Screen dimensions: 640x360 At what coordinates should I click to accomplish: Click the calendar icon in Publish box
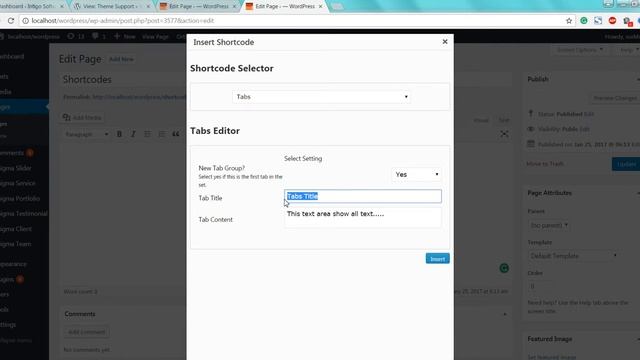(531, 144)
